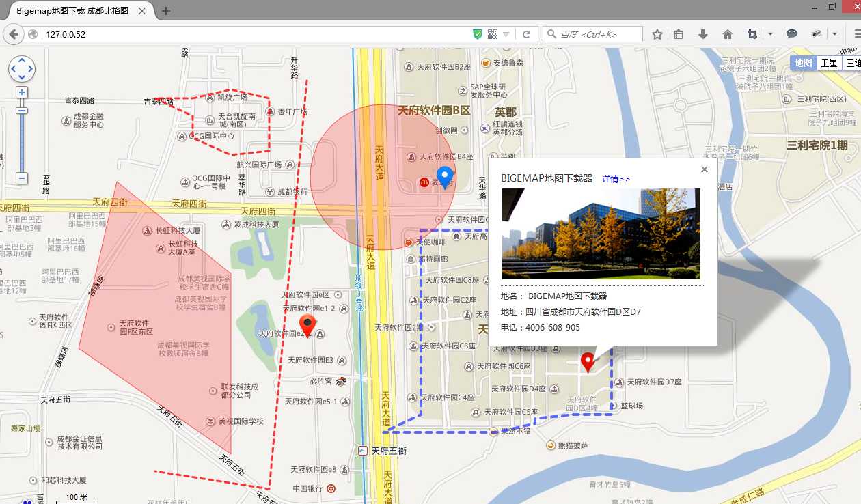Expand the last toolbar extension dropdown arrow
Viewport: 861px width, 504px height.
pos(835,34)
